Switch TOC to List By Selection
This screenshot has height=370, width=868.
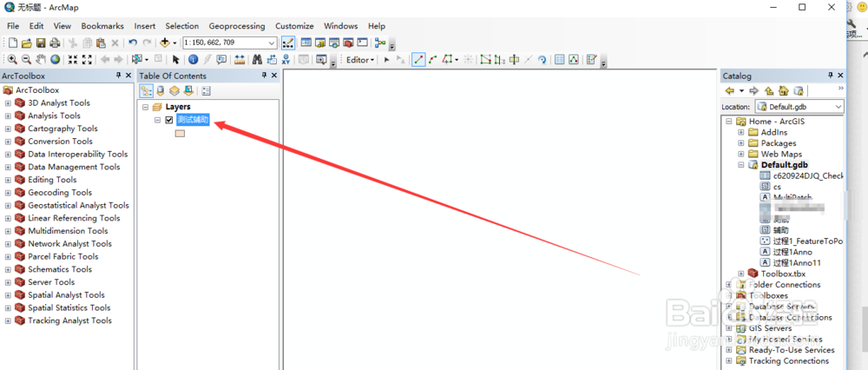188,91
